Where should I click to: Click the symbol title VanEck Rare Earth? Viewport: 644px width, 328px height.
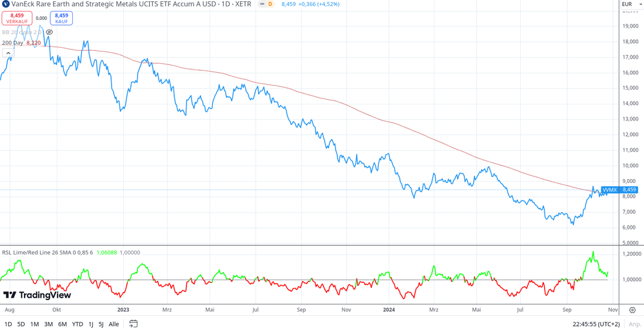[x=133, y=4]
